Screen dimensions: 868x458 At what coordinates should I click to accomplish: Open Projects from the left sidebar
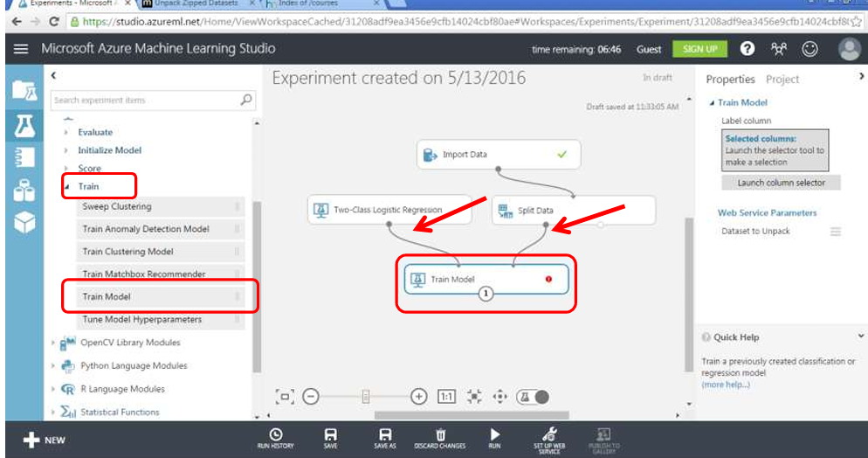[x=21, y=89]
